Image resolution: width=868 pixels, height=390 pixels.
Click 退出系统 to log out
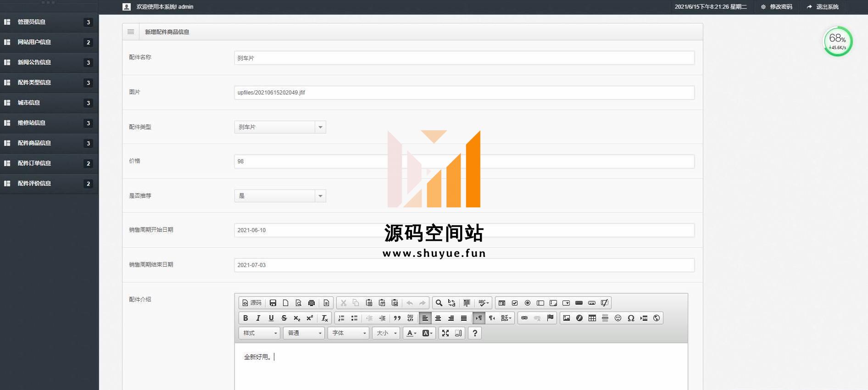[823, 7]
